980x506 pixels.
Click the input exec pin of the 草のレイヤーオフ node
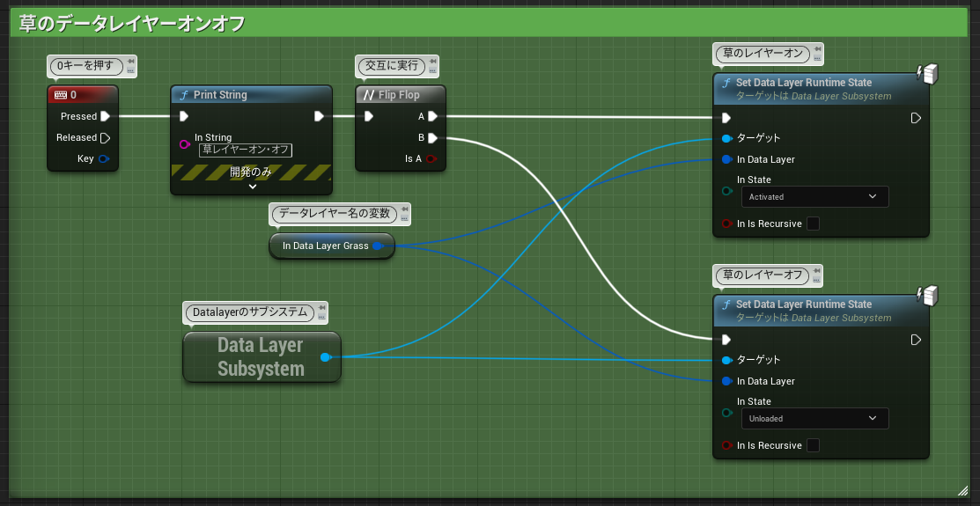(726, 340)
